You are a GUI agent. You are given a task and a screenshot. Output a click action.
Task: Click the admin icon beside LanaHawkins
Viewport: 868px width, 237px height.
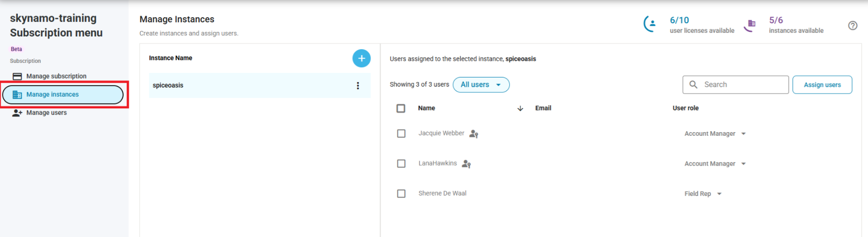coord(466,164)
